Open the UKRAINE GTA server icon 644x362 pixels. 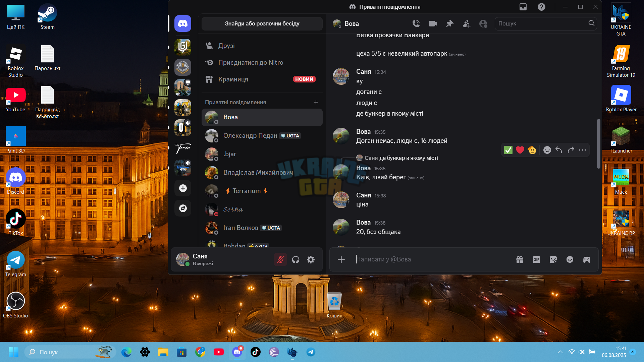tap(183, 168)
